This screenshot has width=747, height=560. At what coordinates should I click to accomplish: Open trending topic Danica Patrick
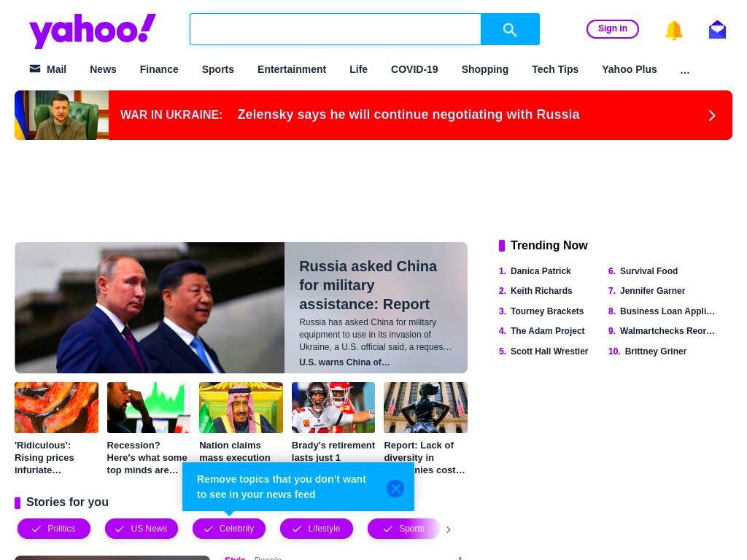[x=541, y=271]
